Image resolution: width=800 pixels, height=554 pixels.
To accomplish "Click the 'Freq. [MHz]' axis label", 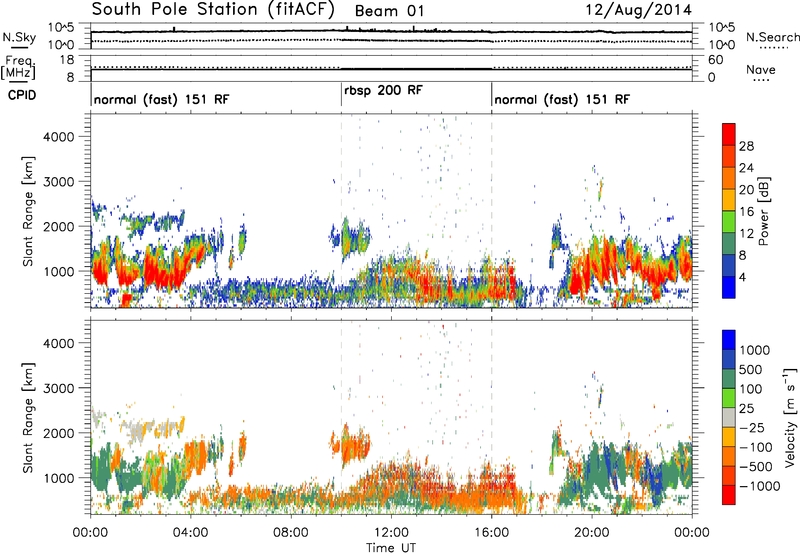I will click(20, 67).
